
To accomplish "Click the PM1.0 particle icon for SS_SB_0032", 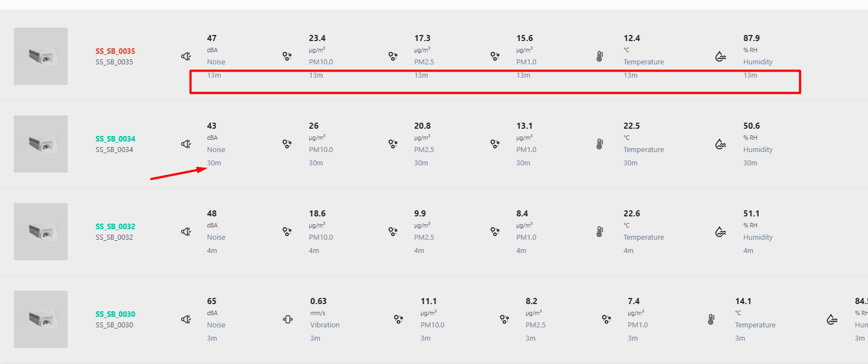I will tap(495, 231).
